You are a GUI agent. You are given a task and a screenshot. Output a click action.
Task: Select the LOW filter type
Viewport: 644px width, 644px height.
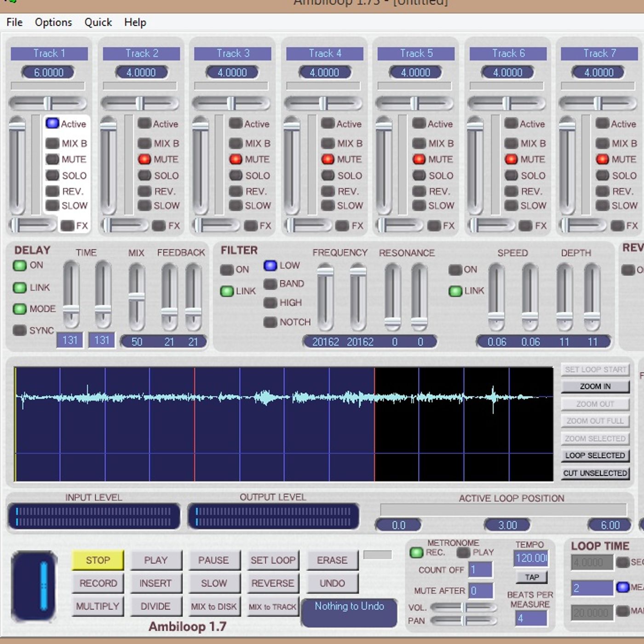click(270, 265)
